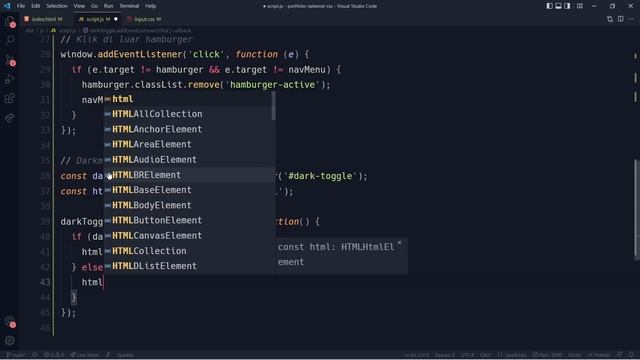This screenshot has height=360, width=640.
Task: Select HTMLButtonElement suggestion
Action: (x=189, y=220)
